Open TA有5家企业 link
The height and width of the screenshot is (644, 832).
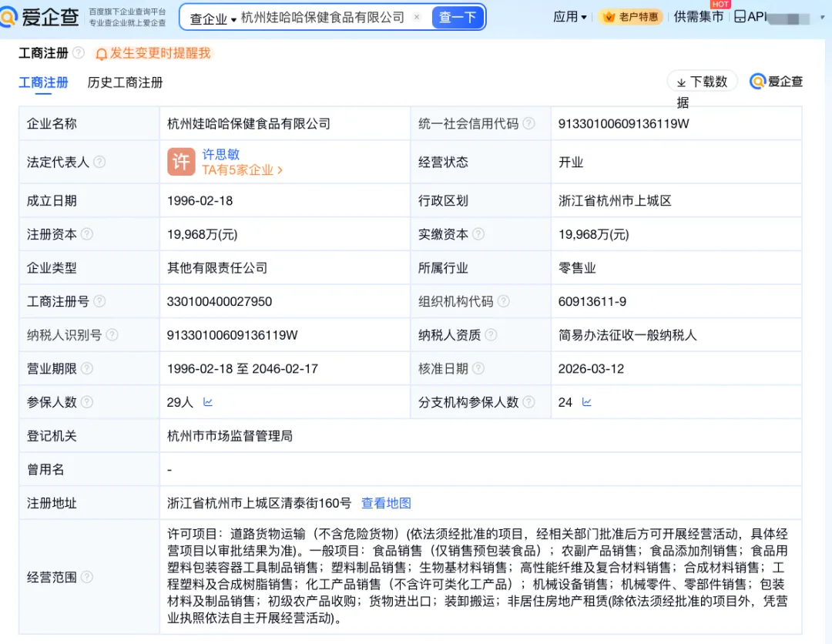coord(242,169)
